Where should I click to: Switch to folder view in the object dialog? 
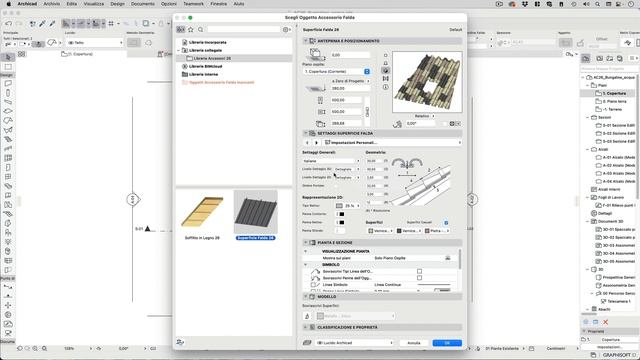coord(180,29)
